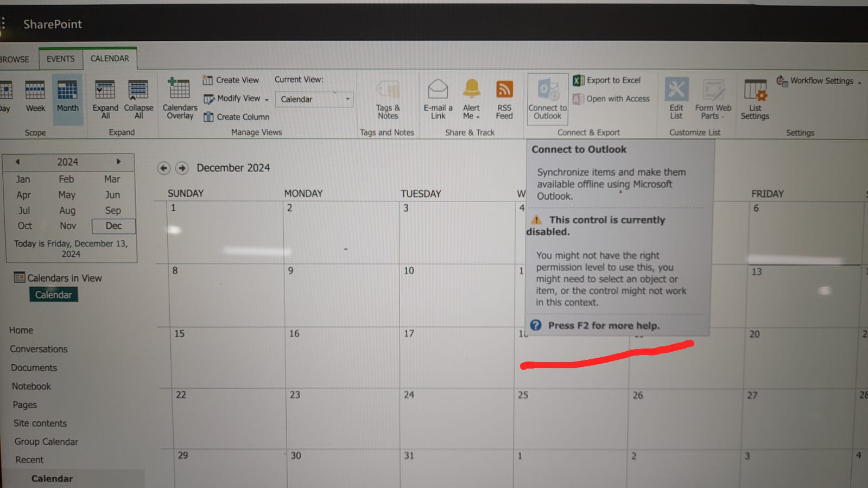Click Create View in ribbon

coord(231,80)
